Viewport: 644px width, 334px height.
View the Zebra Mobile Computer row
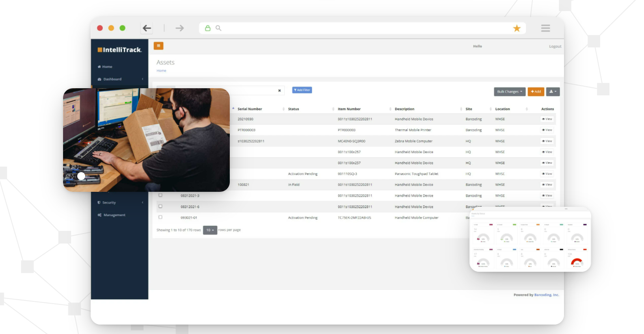547,141
